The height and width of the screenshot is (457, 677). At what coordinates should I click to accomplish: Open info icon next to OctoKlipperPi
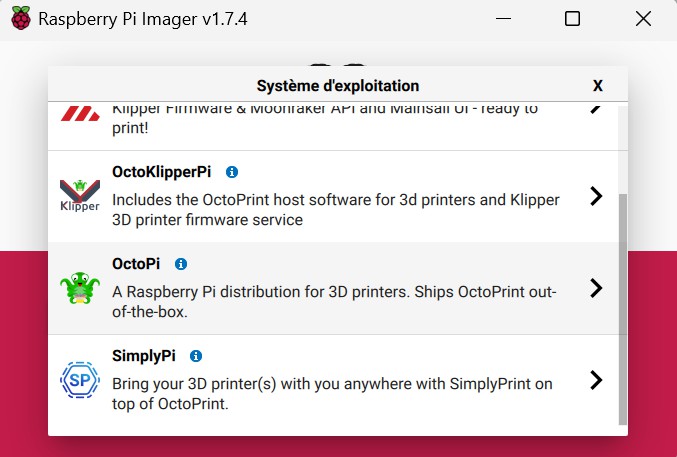232,172
